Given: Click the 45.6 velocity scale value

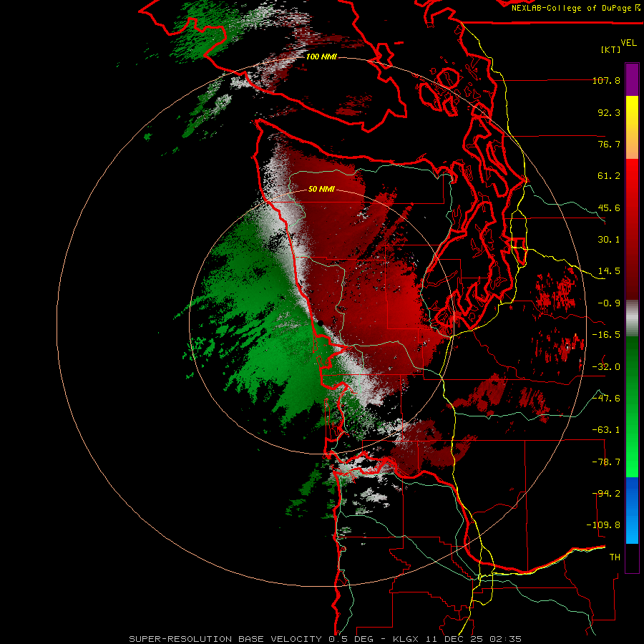Looking at the screenshot, I should 609,208.
